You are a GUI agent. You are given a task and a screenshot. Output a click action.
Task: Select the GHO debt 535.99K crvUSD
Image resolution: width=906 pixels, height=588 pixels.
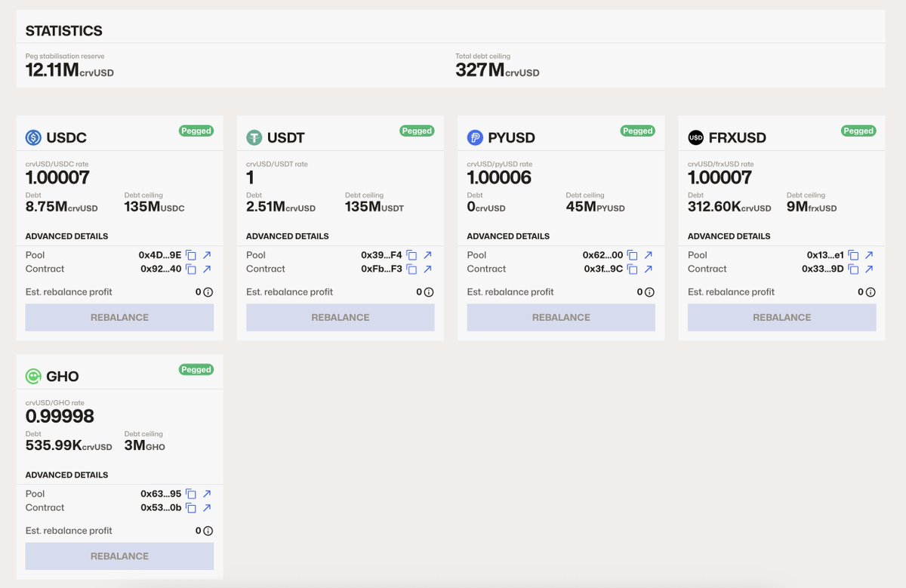pos(69,446)
